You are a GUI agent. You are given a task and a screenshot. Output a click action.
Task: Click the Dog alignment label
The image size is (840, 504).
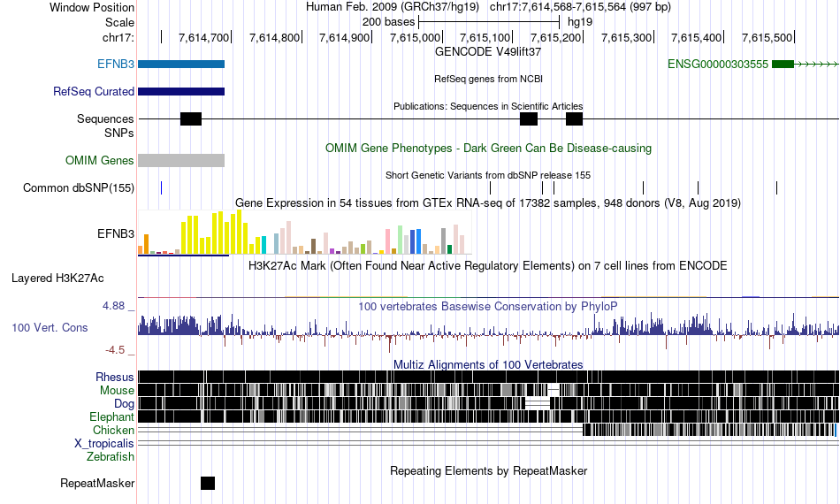[x=124, y=404]
